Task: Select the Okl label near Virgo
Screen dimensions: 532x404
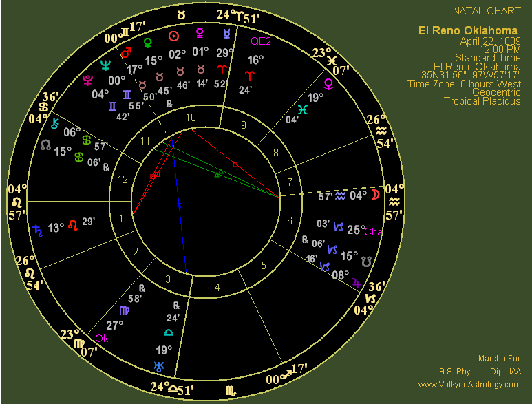Action: point(103,338)
